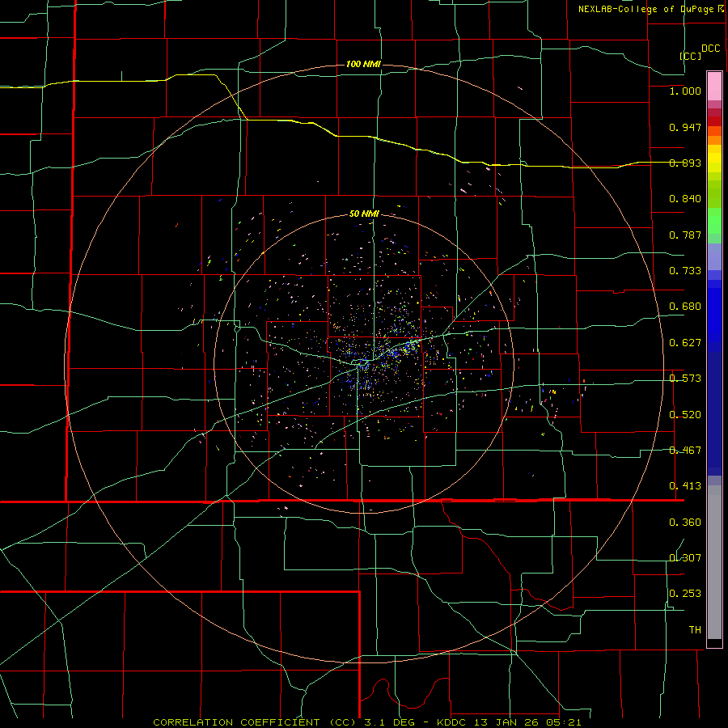Screen dimensions: 728x728
Task: Click the TH threshold label on scale
Action: point(695,630)
